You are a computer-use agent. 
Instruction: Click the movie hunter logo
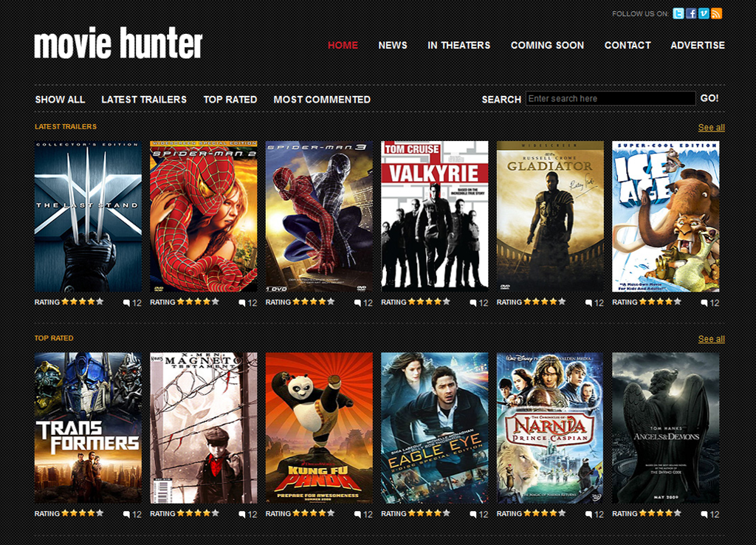pyautogui.click(x=118, y=44)
